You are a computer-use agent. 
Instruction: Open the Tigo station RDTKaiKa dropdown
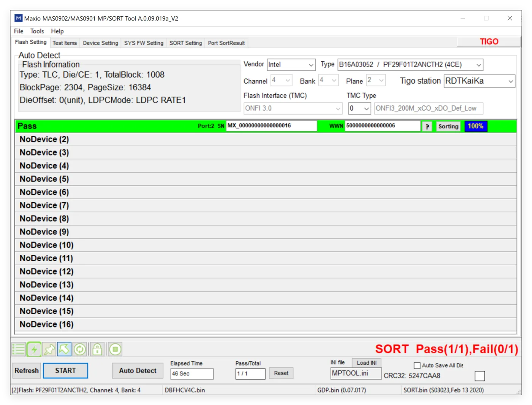point(480,81)
